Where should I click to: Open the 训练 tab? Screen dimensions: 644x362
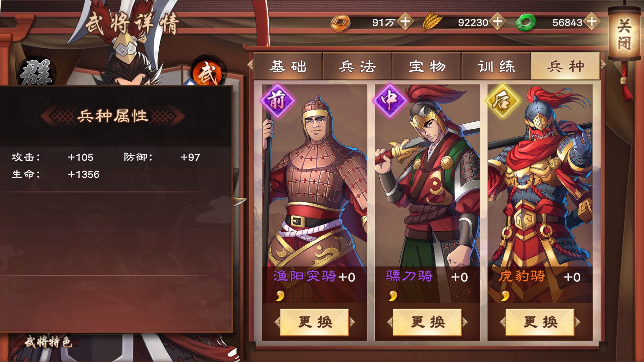(496, 66)
